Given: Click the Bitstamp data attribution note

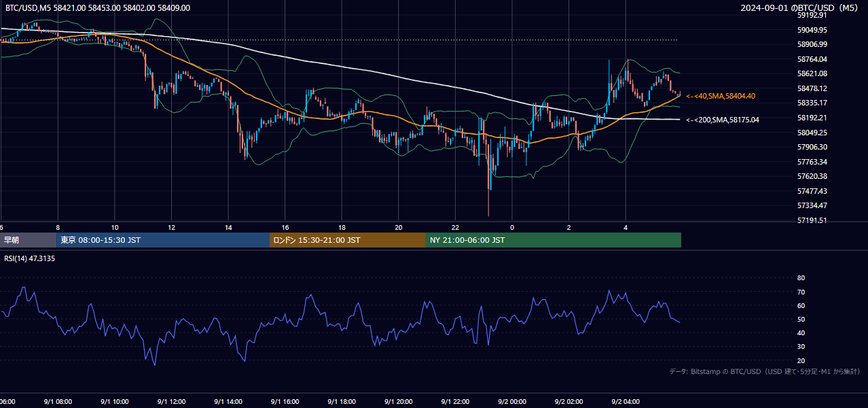Looking at the screenshot, I should tap(765, 371).
